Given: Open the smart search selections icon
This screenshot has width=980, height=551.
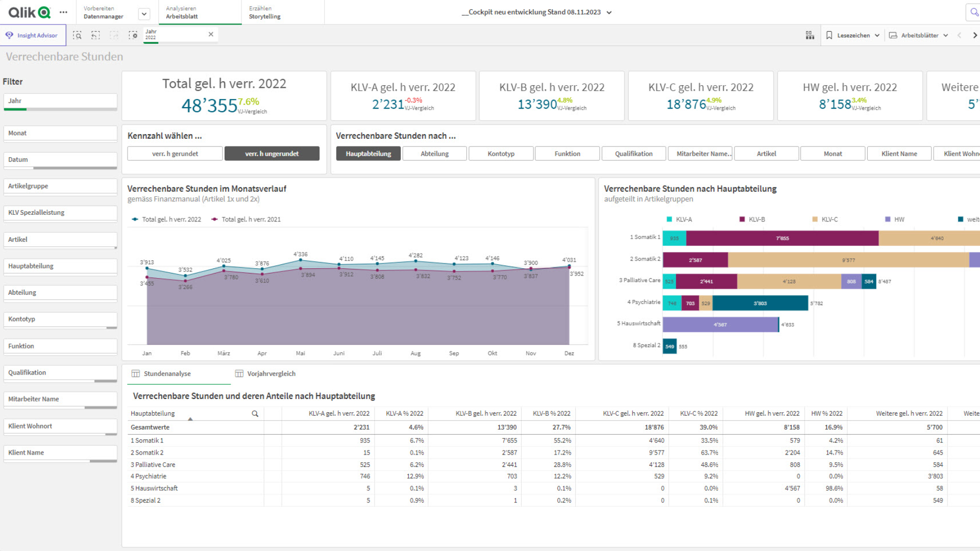Looking at the screenshot, I should 77,35.
